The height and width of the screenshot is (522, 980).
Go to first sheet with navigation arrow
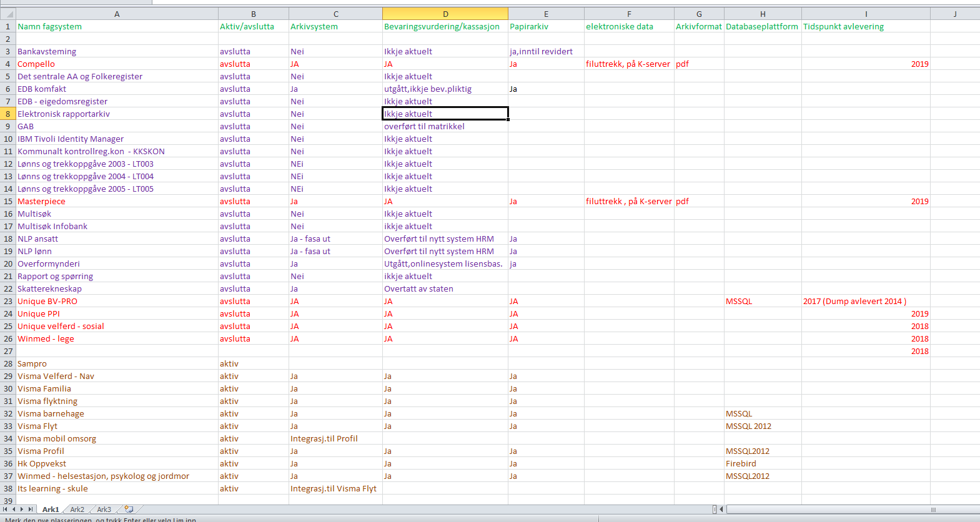point(5,510)
